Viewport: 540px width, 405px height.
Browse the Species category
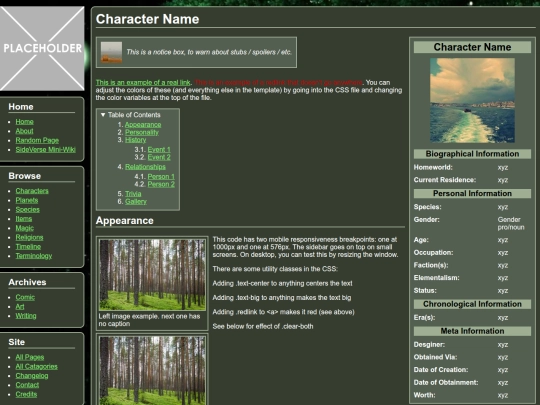point(28,209)
